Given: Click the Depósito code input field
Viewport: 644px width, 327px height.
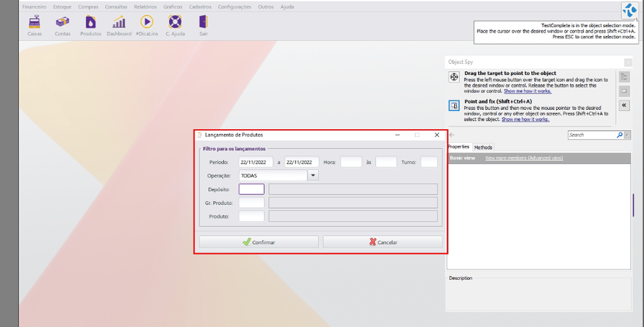Looking at the screenshot, I should [x=251, y=189].
